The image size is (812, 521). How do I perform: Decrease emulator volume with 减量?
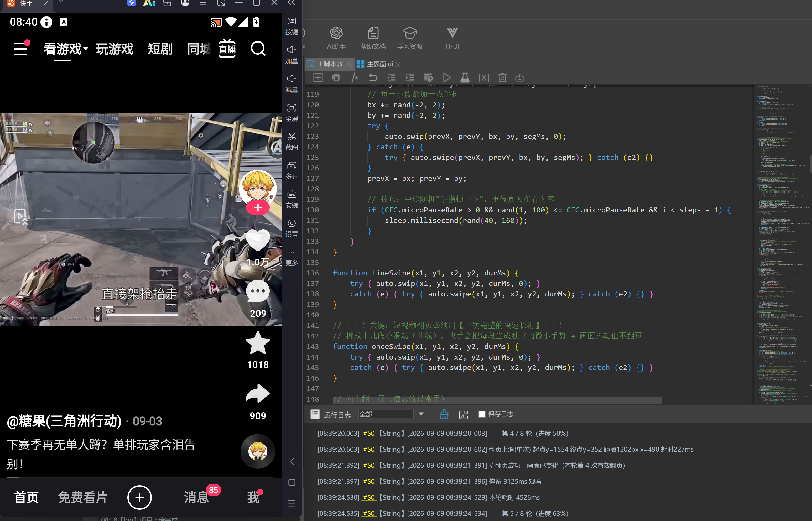click(x=292, y=84)
